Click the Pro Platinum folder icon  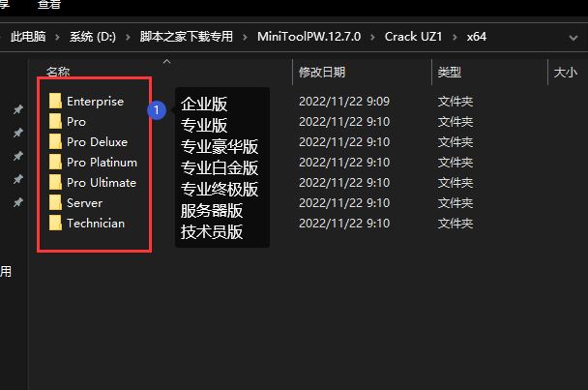coord(55,162)
